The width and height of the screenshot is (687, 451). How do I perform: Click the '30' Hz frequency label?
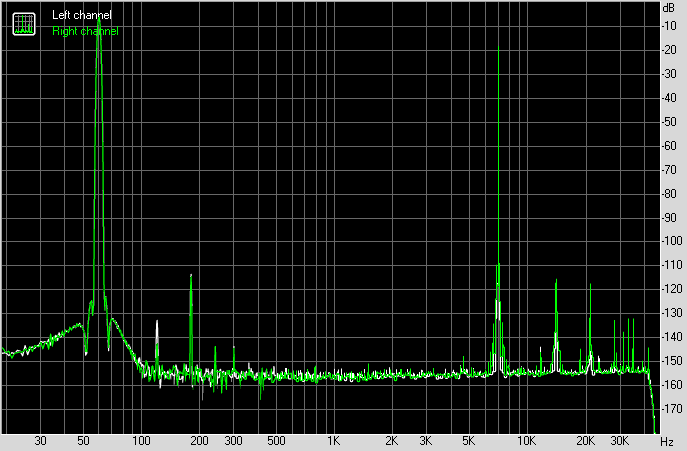click(40, 440)
